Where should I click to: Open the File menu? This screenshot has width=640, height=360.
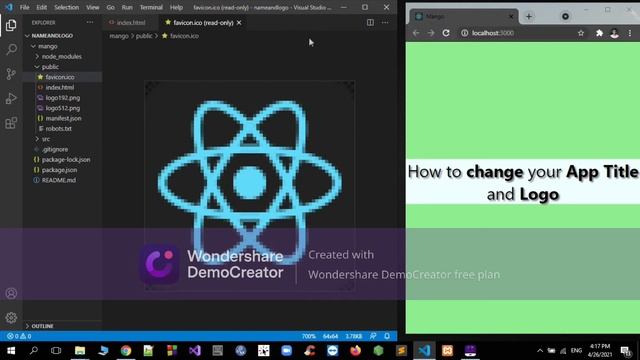coord(24,7)
